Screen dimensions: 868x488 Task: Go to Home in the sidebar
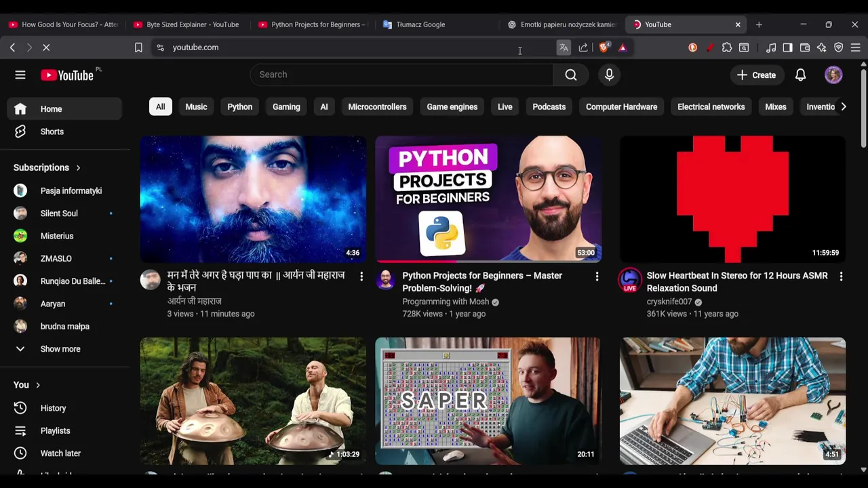(64, 109)
